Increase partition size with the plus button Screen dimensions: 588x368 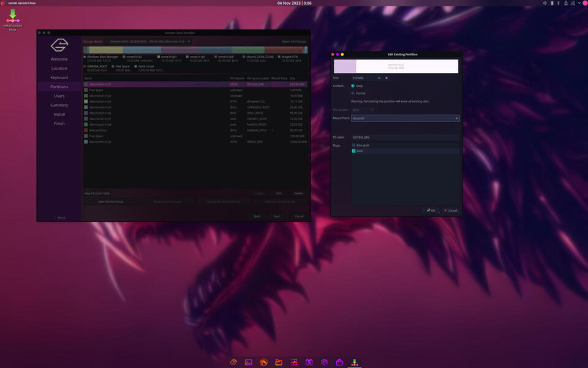click(x=386, y=78)
